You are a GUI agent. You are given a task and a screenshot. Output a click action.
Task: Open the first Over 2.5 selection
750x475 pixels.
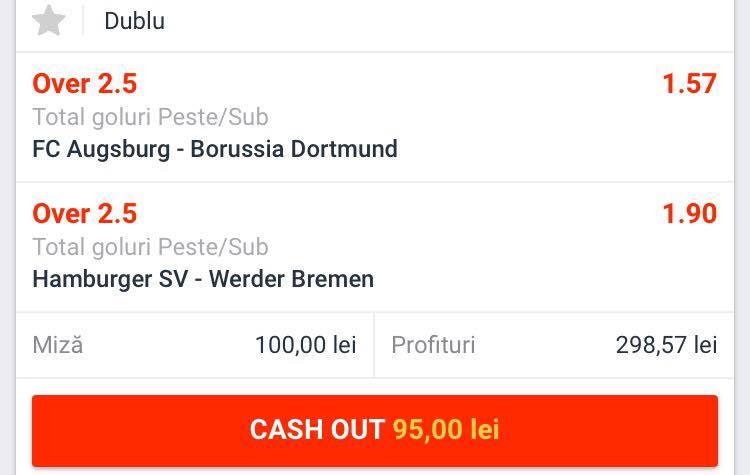coord(85,84)
